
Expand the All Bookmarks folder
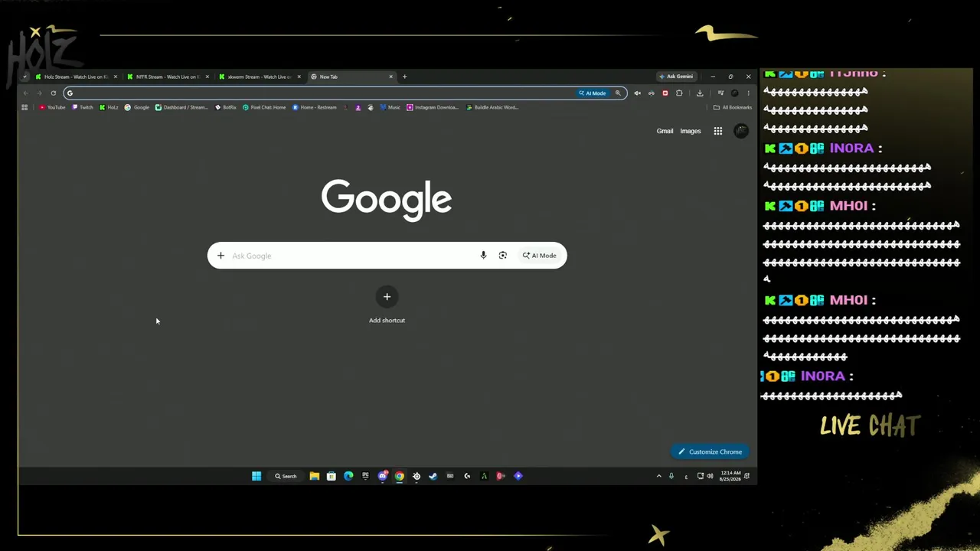point(732,107)
